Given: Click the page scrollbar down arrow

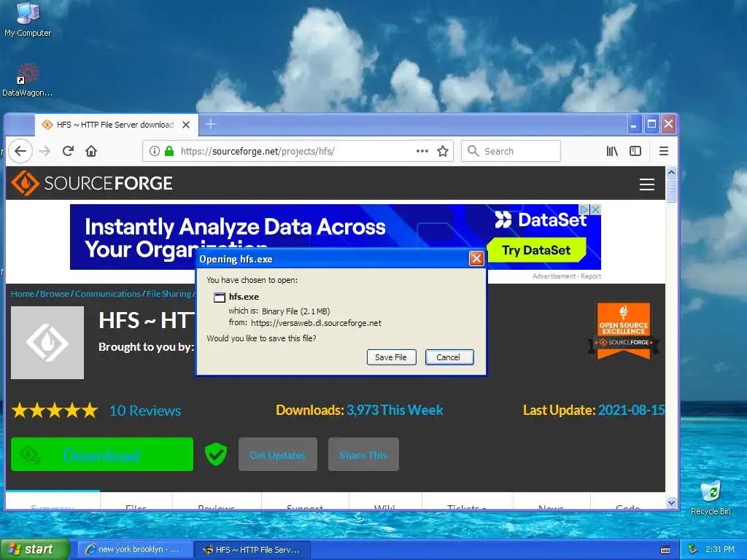Looking at the screenshot, I should 671,502.
